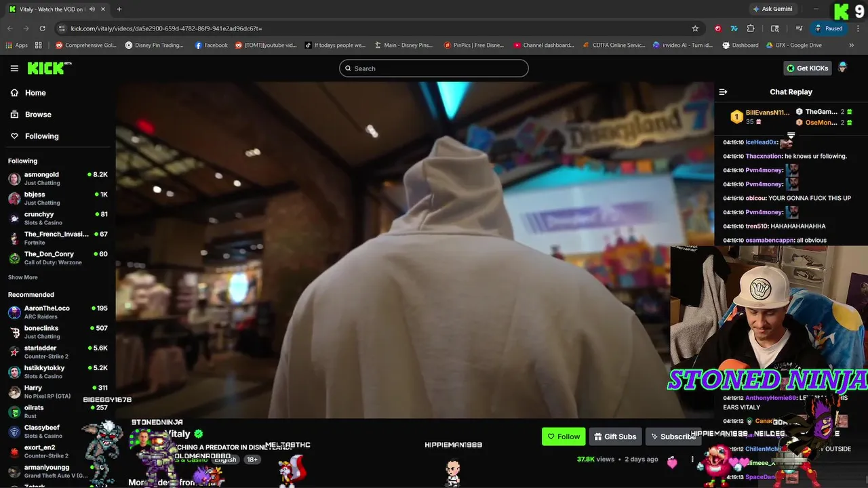Open the browser side panel icon
Screen dimensions: 868x488
775,28
